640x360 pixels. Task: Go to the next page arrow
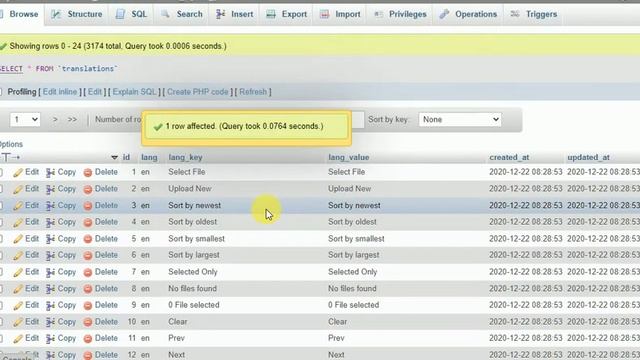(x=55, y=120)
